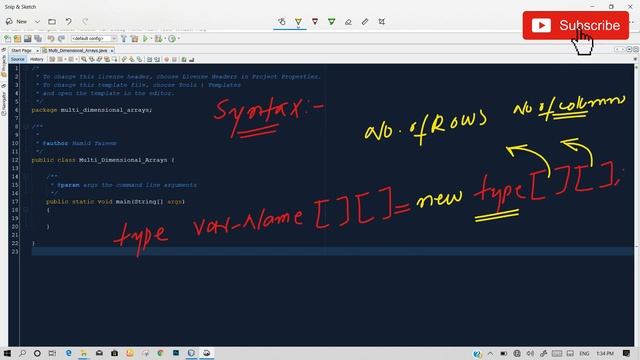Close the Multi_Dimensional_Arrays.java tab
Screen dimensions: 640x360
coord(112,51)
